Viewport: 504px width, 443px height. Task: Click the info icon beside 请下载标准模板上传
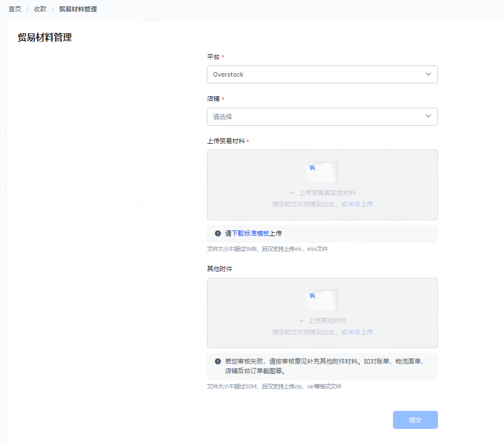click(x=218, y=233)
